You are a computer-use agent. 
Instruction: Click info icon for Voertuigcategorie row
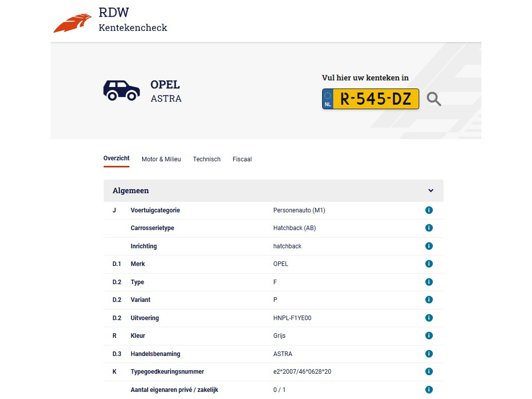pyautogui.click(x=429, y=210)
